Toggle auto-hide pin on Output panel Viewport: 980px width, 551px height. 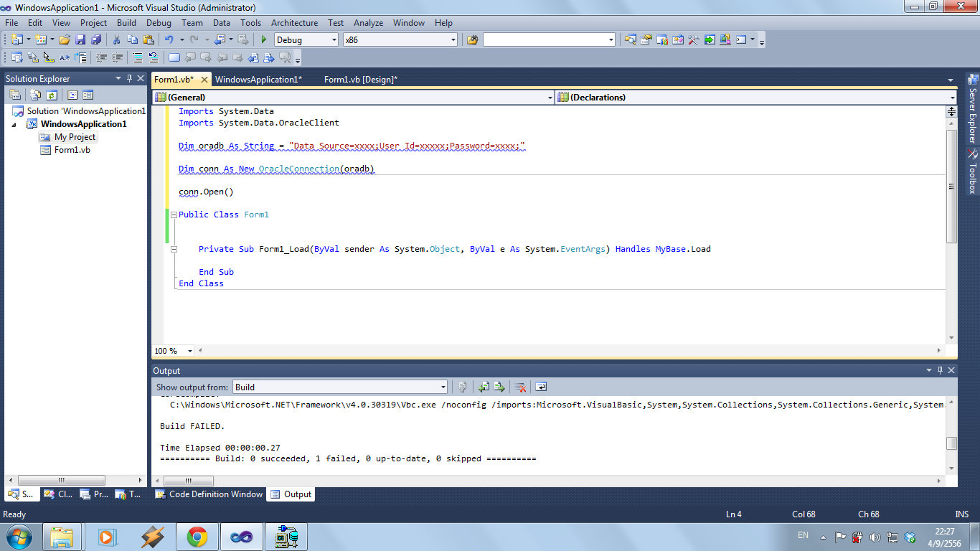tap(941, 370)
